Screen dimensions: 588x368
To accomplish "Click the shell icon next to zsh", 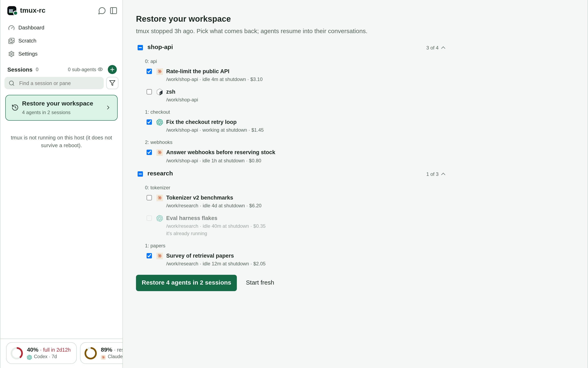I will (160, 92).
